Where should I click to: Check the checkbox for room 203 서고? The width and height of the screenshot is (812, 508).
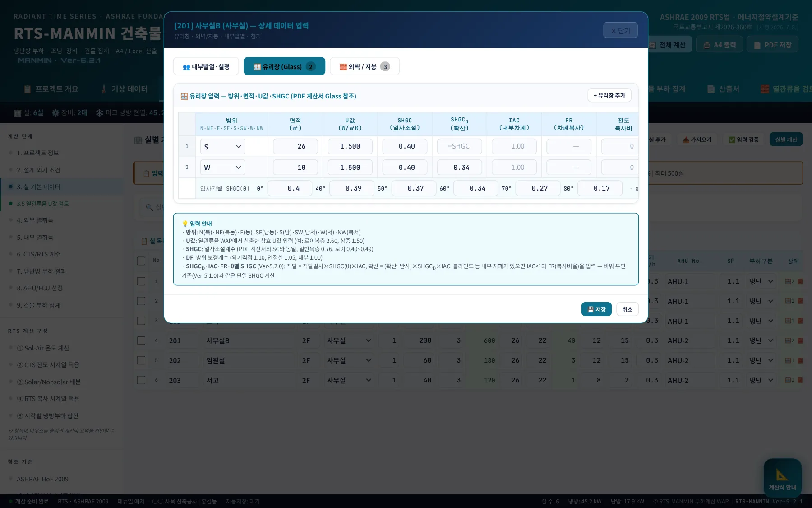141,380
